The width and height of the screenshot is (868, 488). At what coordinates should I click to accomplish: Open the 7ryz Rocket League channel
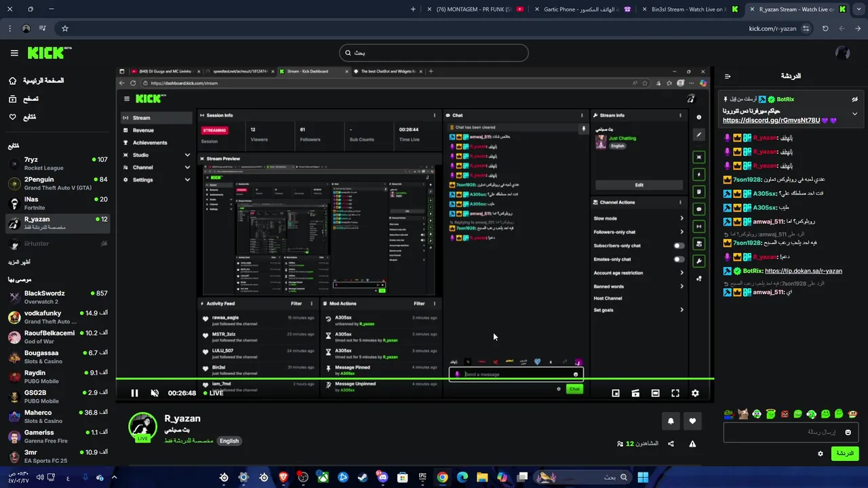click(x=58, y=163)
